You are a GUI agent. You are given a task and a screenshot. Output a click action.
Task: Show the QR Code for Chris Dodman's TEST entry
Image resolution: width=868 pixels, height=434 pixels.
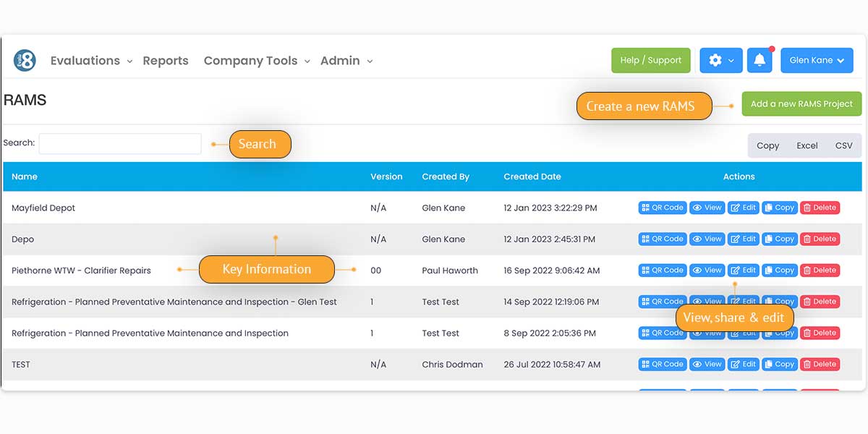click(662, 364)
